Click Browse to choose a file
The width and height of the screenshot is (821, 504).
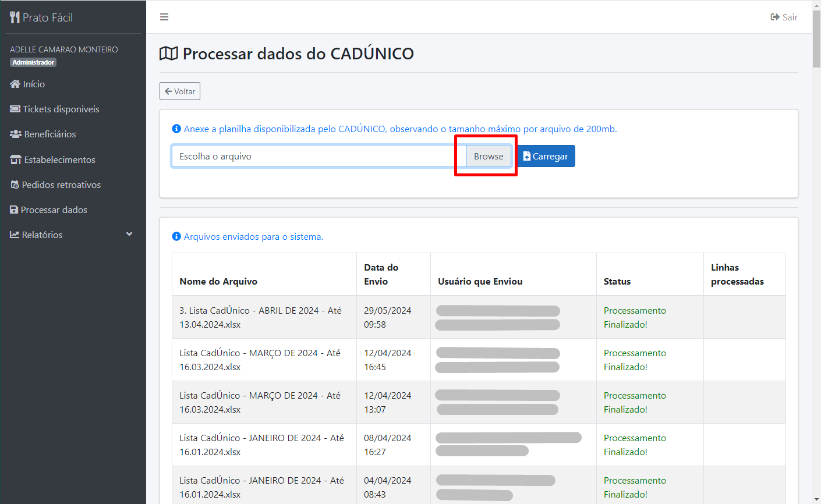click(x=489, y=157)
